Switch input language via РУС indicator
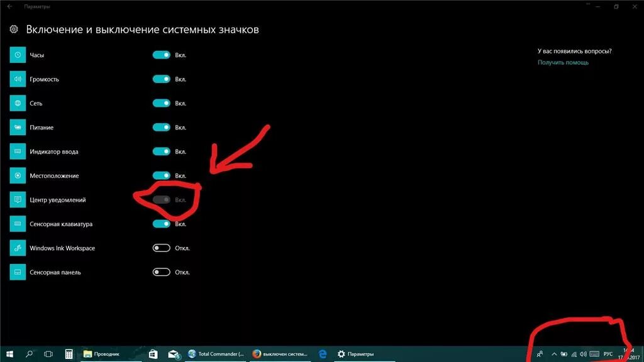Viewport: 644px width, 362px height. 608,354
